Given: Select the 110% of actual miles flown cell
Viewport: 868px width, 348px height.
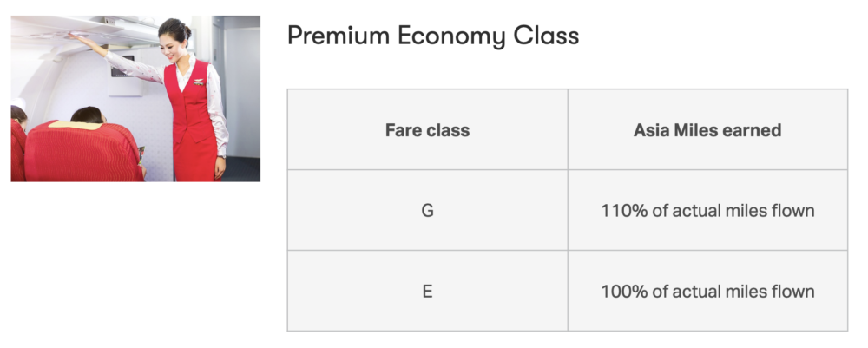Looking at the screenshot, I should coord(707,211).
